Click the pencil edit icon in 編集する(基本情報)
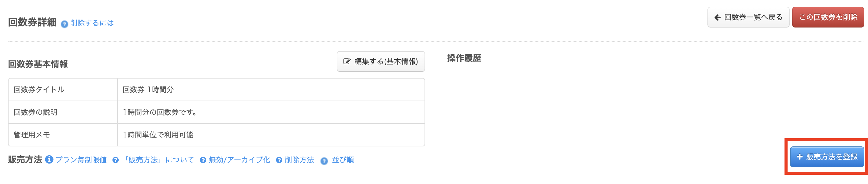The height and width of the screenshot is (184, 868). tap(347, 61)
